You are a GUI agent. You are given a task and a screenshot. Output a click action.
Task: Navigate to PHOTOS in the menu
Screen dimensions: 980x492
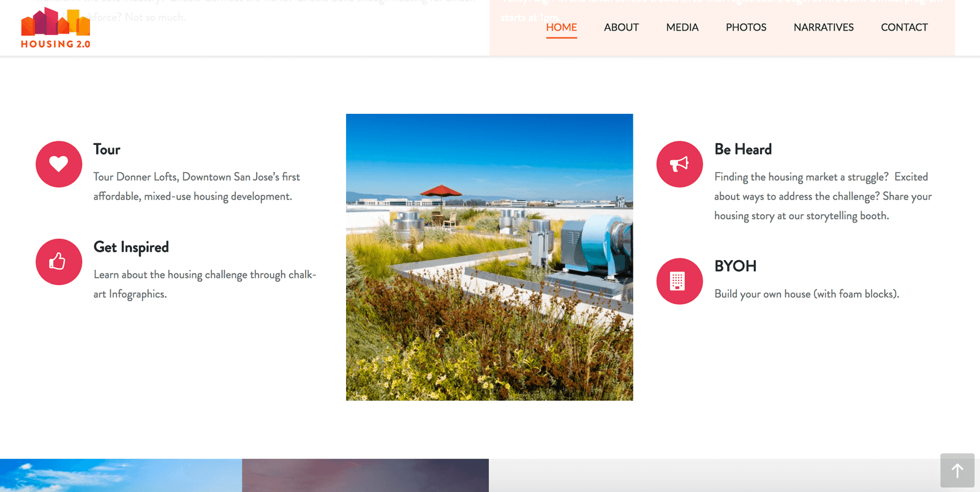pos(746,28)
